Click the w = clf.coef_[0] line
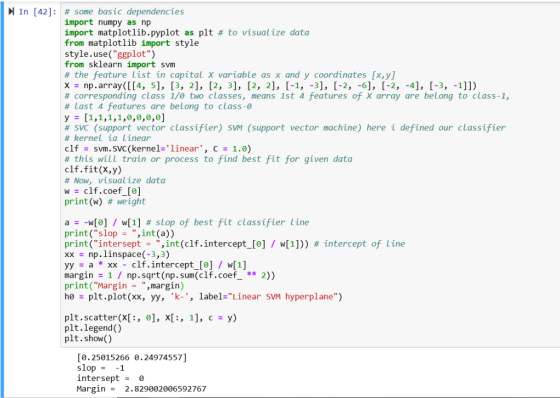Image resolution: width=560 pixels, height=398 pixels. (102, 191)
